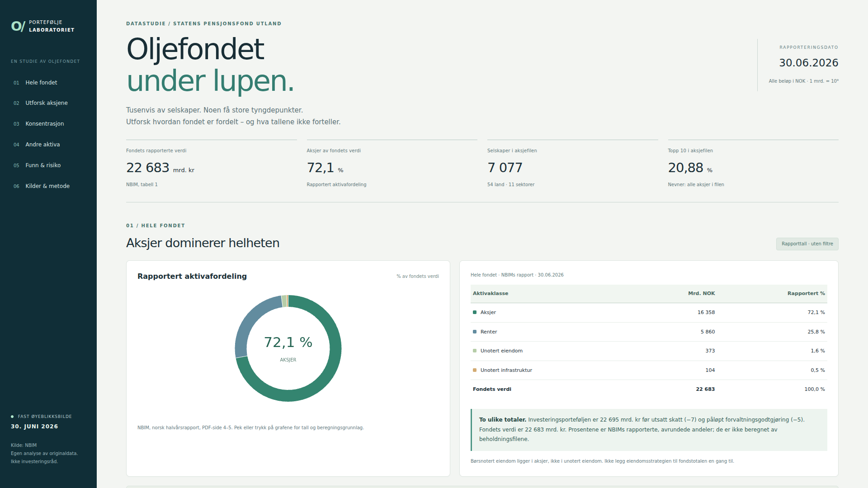Click the Fast øyeblikksbilde status dot
Viewport: 868px width, 488px height.
click(x=12, y=417)
